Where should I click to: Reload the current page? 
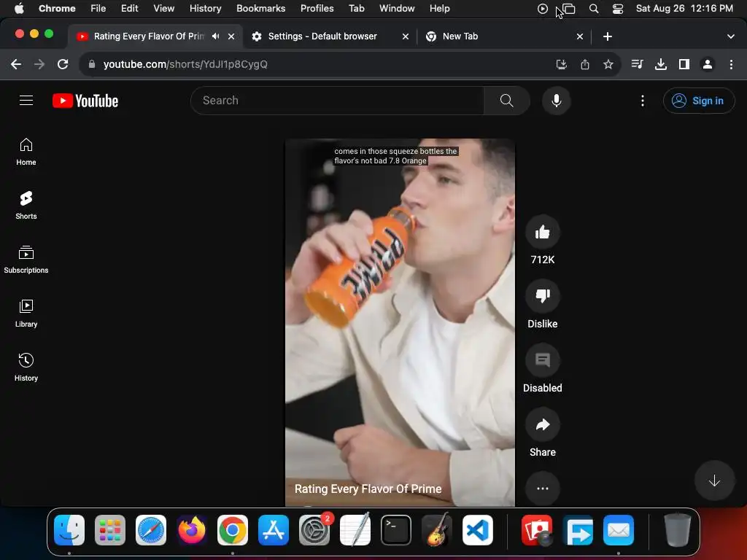(63, 64)
